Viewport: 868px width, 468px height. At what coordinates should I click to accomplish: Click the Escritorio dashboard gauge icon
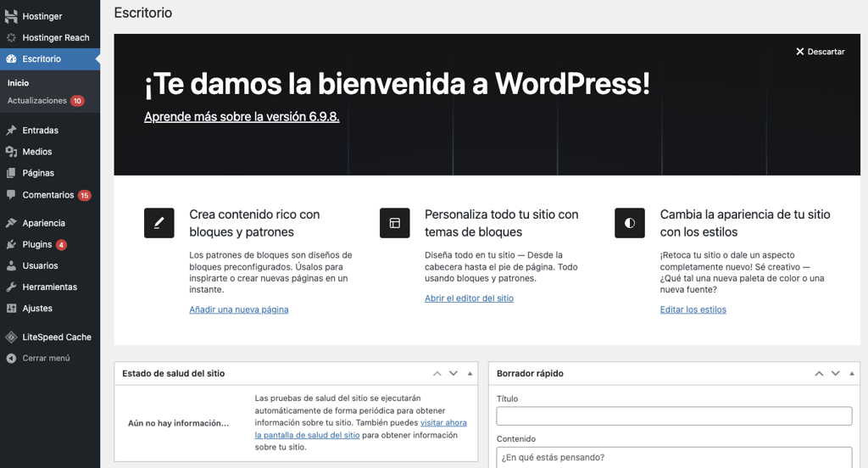tap(11, 58)
